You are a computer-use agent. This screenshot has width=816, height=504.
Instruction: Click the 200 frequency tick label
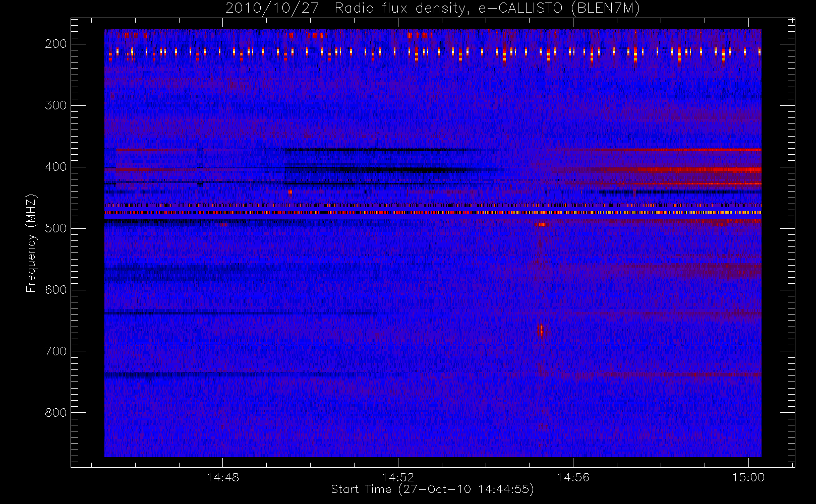click(56, 44)
